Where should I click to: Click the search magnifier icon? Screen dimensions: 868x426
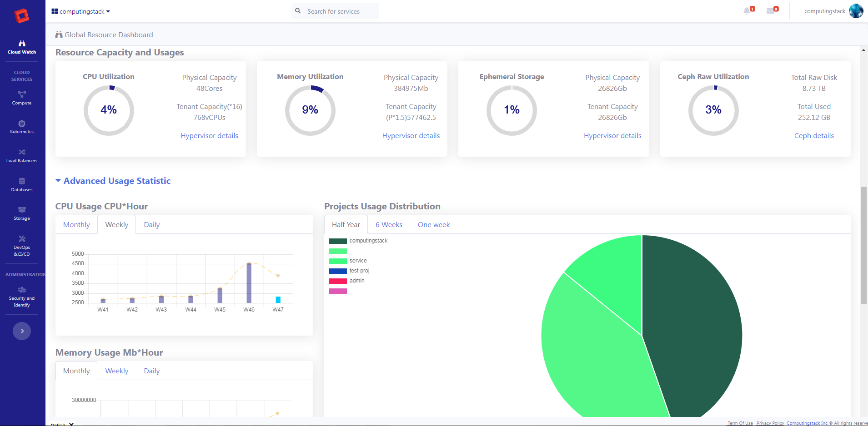click(298, 11)
